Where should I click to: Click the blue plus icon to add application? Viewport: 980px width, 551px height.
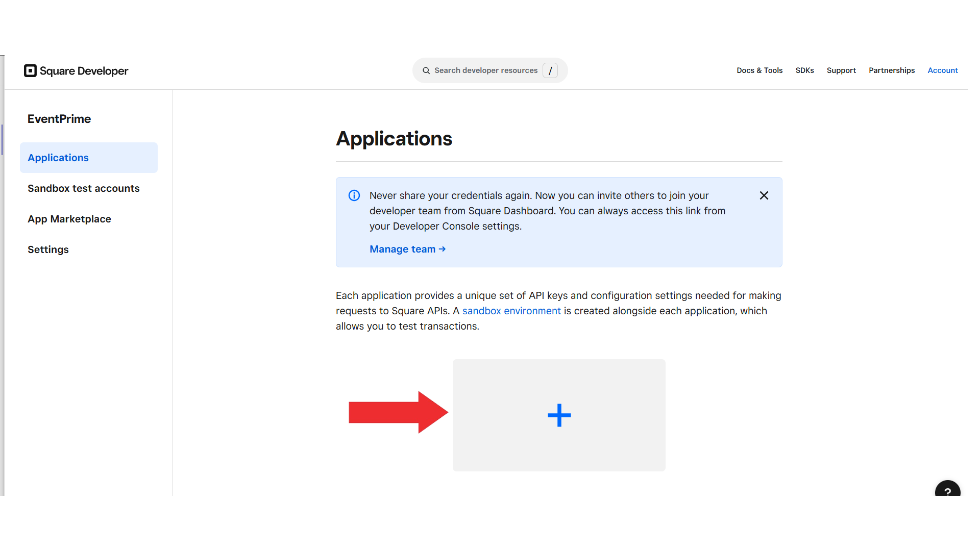tap(559, 415)
